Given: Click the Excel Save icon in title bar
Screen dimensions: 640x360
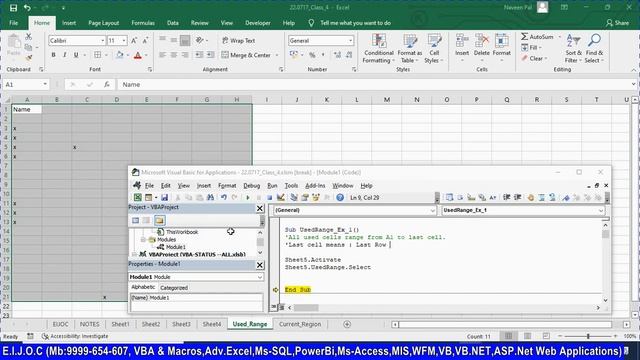Looking at the screenshot, I should [13, 8].
